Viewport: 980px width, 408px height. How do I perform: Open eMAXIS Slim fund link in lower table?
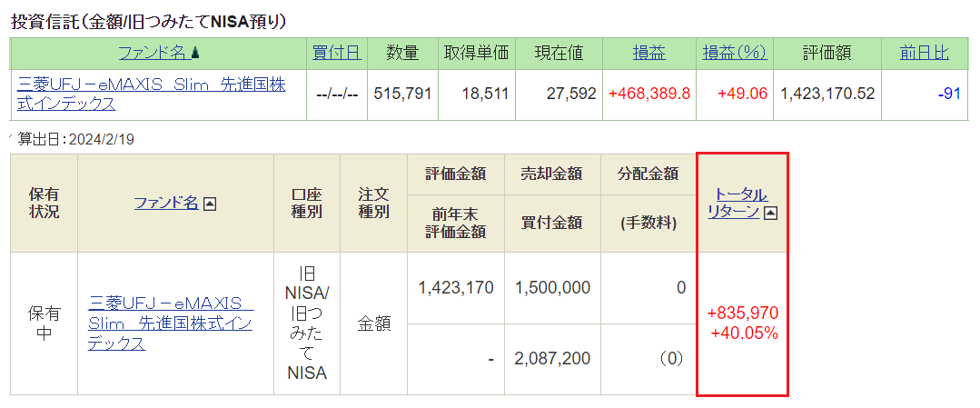pyautogui.click(x=171, y=323)
